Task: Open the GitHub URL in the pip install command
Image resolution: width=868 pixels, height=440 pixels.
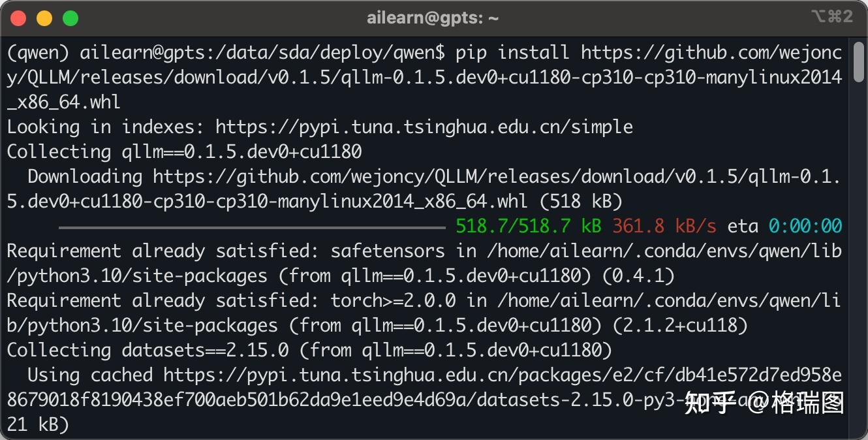Action: (x=710, y=52)
